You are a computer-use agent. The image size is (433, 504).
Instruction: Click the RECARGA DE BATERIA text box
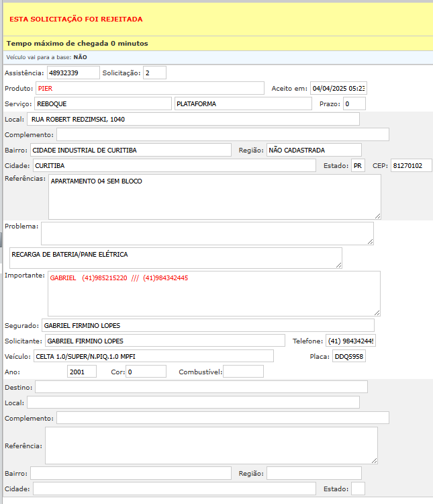pyautogui.click(x=175, y=257)
